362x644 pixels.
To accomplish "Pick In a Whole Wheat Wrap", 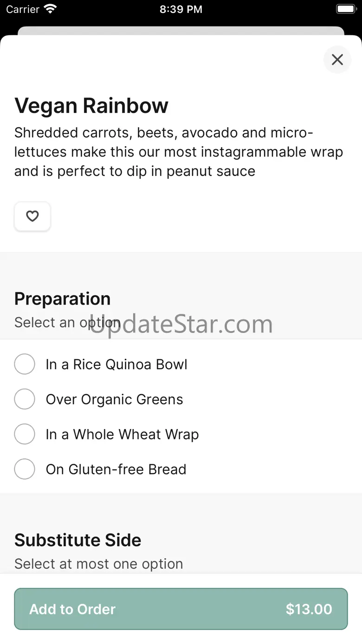I will click(x=25, y=434).
